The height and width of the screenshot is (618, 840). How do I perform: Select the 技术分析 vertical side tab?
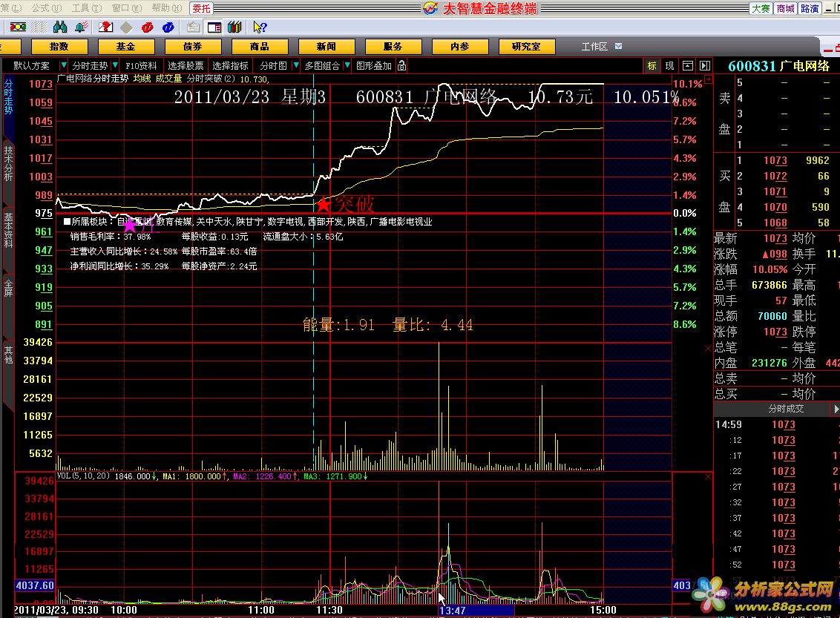[x=8, y=163]
